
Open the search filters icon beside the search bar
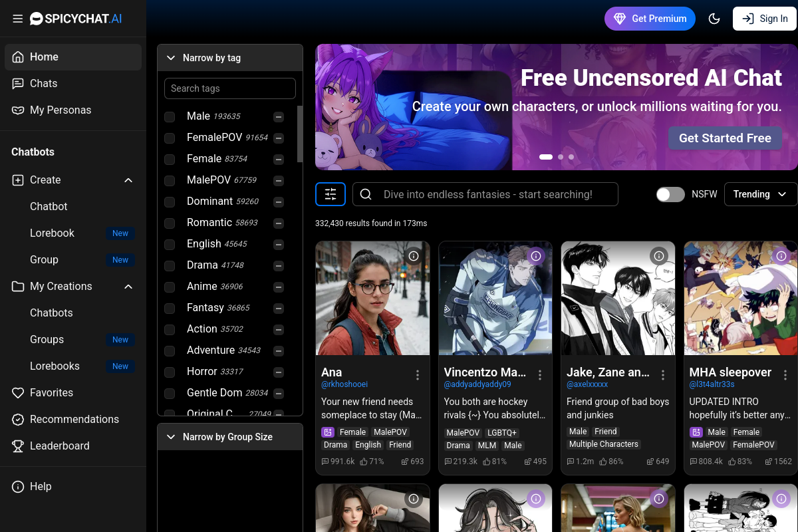click(331, 194)
